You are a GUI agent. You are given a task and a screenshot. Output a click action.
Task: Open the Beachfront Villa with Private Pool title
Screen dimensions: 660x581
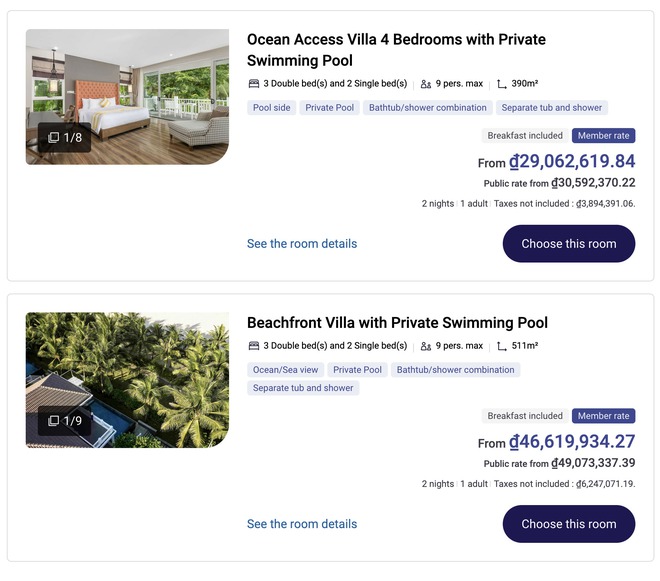pos(397,323)
